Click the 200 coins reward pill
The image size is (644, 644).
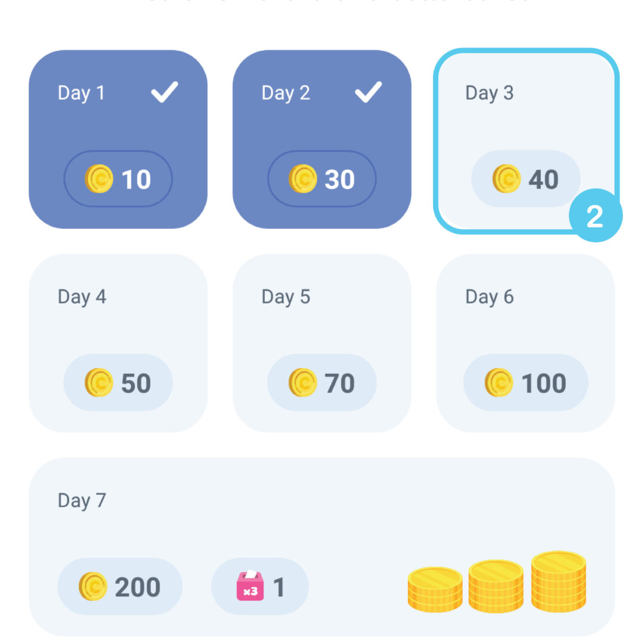pyautogui.click(x=120, y=587)
